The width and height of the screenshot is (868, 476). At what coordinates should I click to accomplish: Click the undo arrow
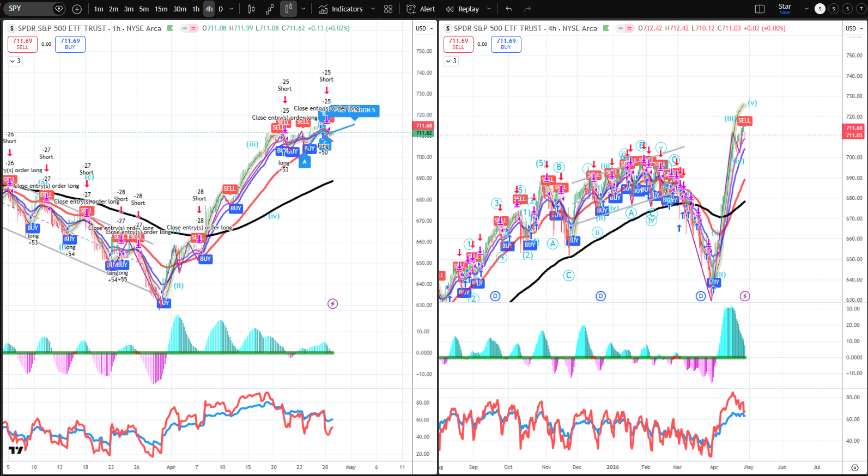509,9
